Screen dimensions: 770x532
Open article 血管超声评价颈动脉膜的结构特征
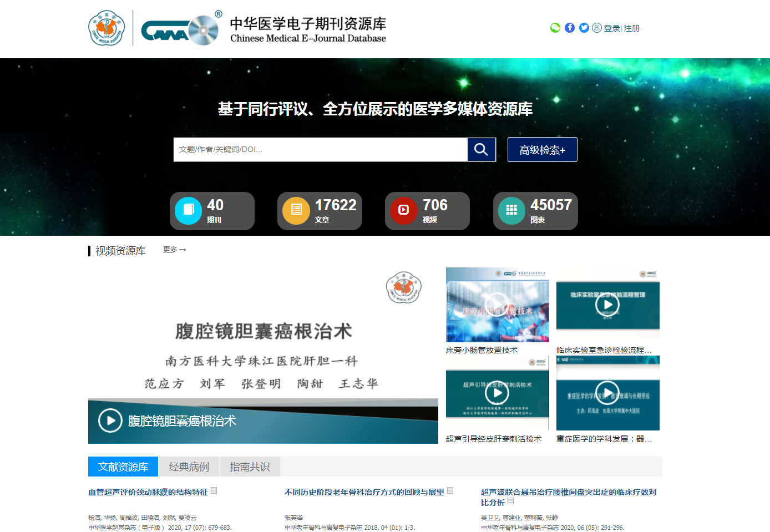pyautogui.click(x=148, y=492)
